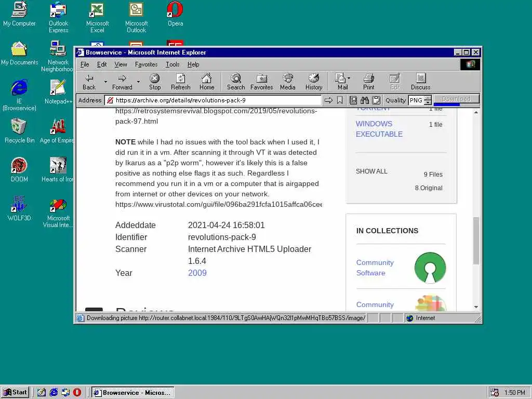The image size is (532, 399).
Task: Open the Search pane in toolbar
Action: 236,82
